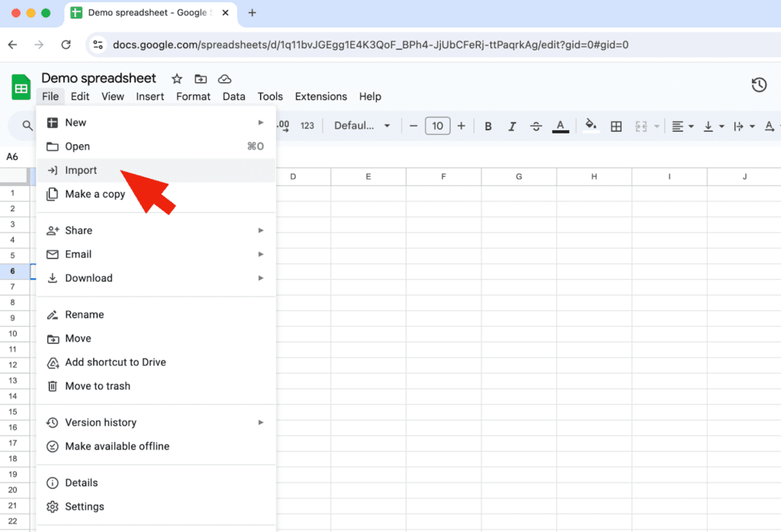Open the fill color swatch
Screen dimensions: 781x532
coord(590,126)
